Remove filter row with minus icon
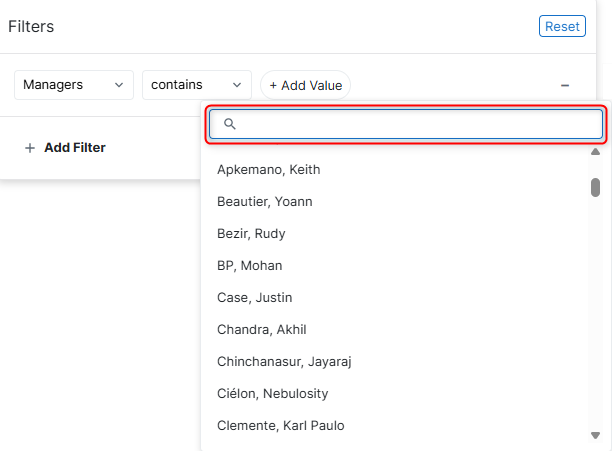The width and height of the screenshot is (612, 451). (x=565, y=85)
